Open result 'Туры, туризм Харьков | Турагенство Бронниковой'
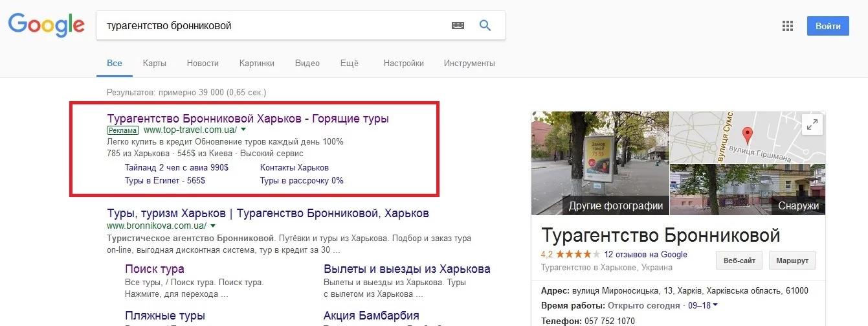The height and width of the screenshot is (326, 868). pyautogui.click(x=268, y=213)
